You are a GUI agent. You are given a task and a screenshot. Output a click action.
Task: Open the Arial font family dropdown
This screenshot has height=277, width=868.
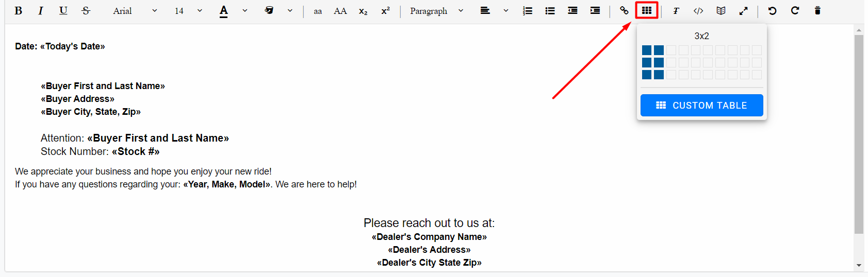pyautogui.click(x=135, y=11)
